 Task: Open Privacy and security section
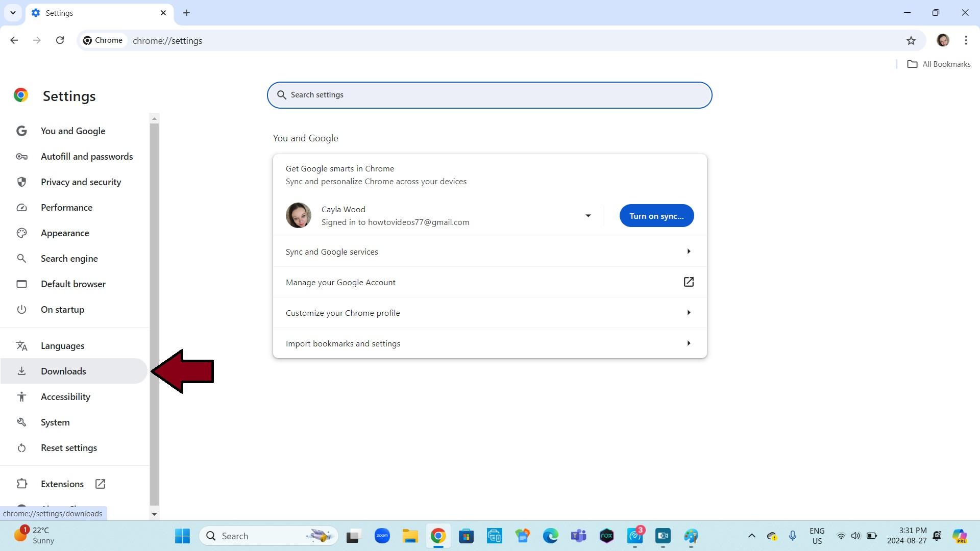74,182
